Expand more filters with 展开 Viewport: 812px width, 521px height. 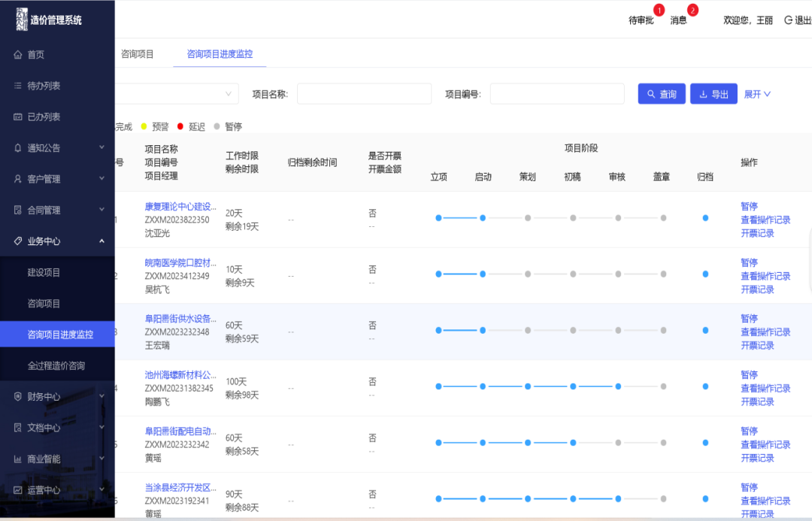[757, 94]
